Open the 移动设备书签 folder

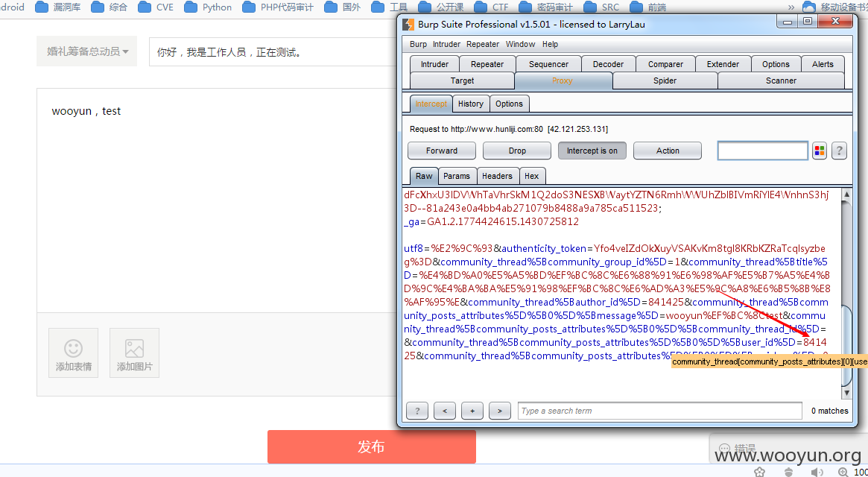834,7
